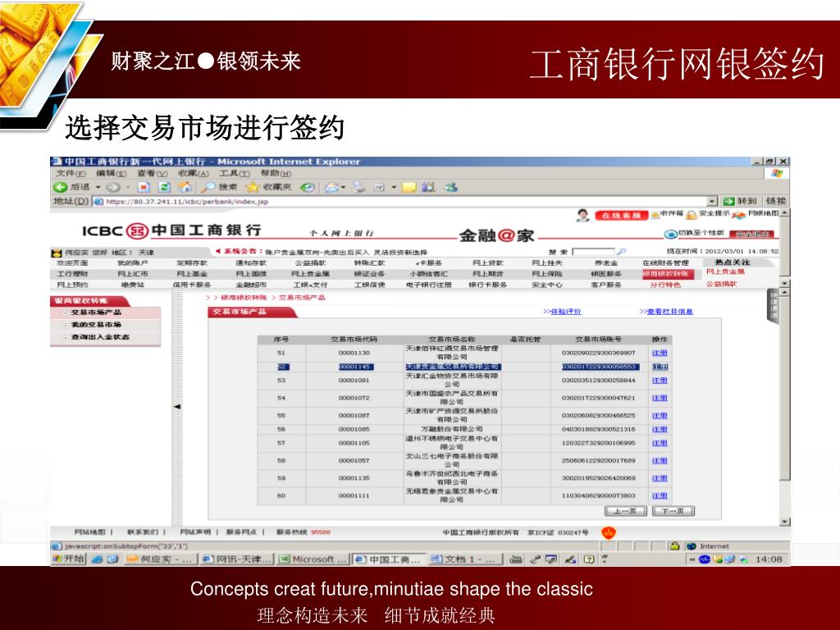Open the address bar dropdown arrow
The image size is (840, 630).
[712, 202]
